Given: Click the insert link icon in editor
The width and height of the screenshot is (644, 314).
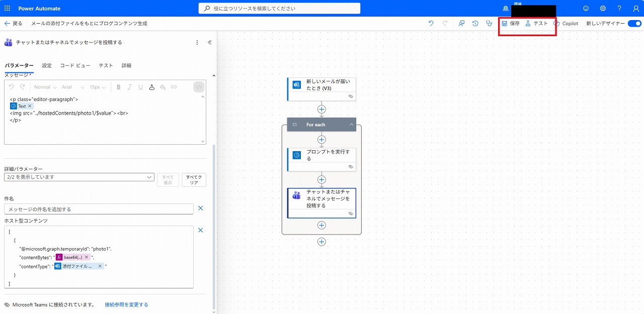Looking at the screenshot, I should tap(174, 87).
